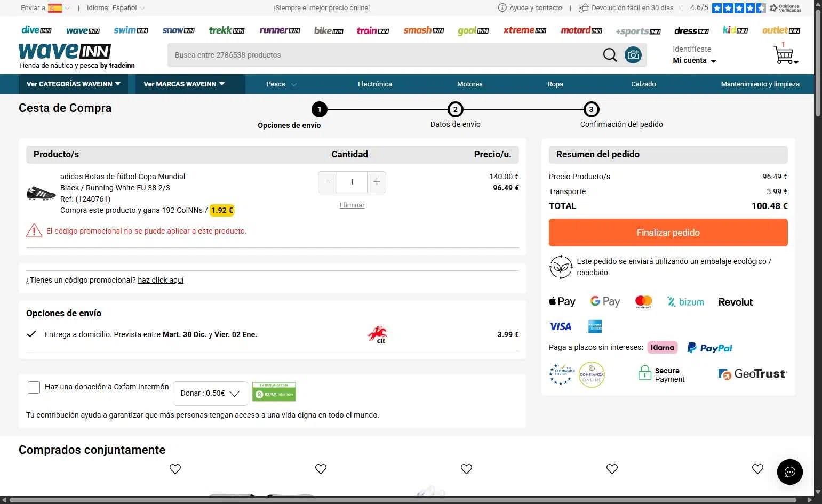Click the adidas Copa Mundial boot thumbnail

(41, 193)
